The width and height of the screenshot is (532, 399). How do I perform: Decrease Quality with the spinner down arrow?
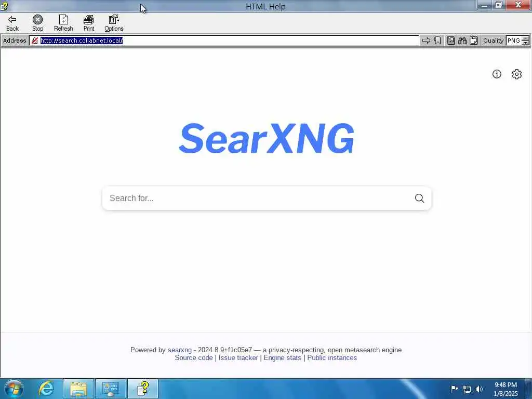point(526,43)
